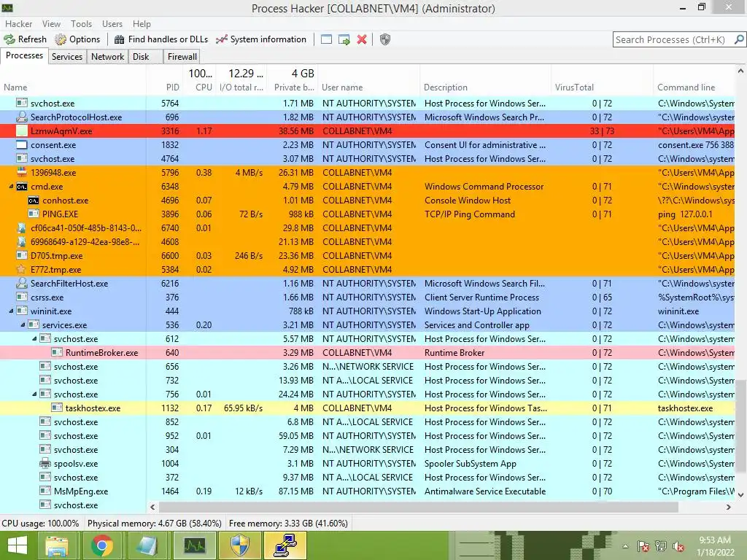Select the D705.tmp.exe process
Screen dimensions: 747x560
368,256
